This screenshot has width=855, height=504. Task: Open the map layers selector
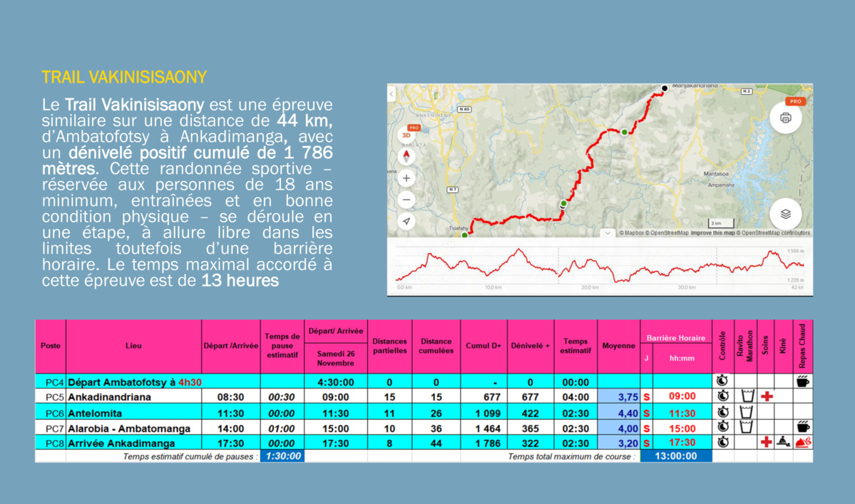pyautogui.click(x=785, y=214)
